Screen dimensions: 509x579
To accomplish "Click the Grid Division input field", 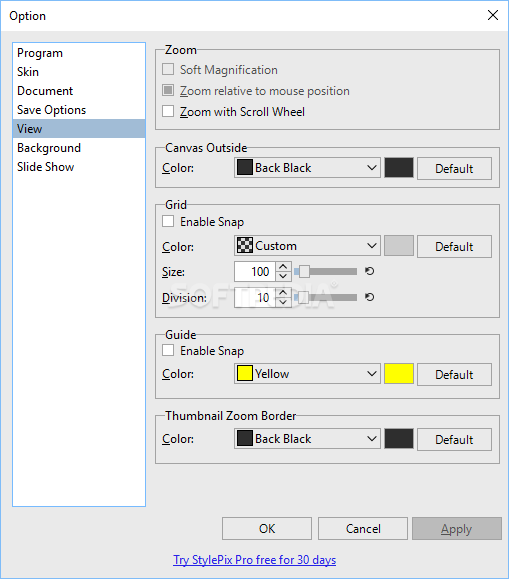I will coord(255,297).
